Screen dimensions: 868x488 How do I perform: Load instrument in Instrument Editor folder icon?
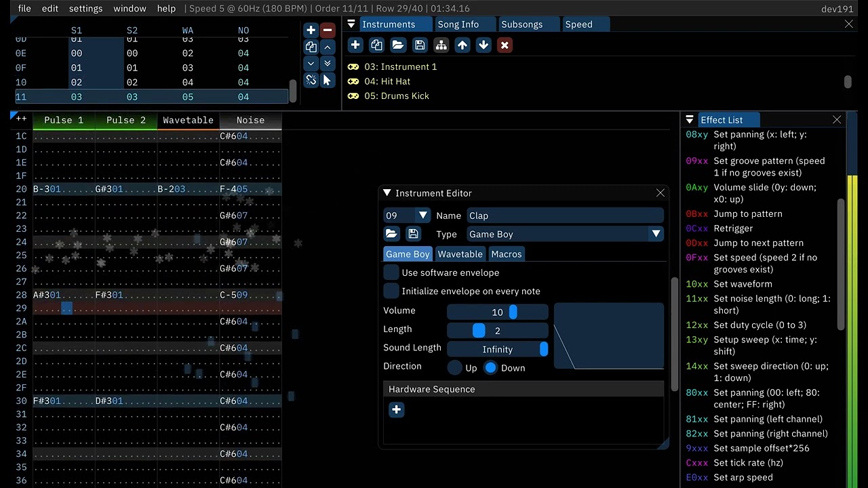[x=391, y=234]
